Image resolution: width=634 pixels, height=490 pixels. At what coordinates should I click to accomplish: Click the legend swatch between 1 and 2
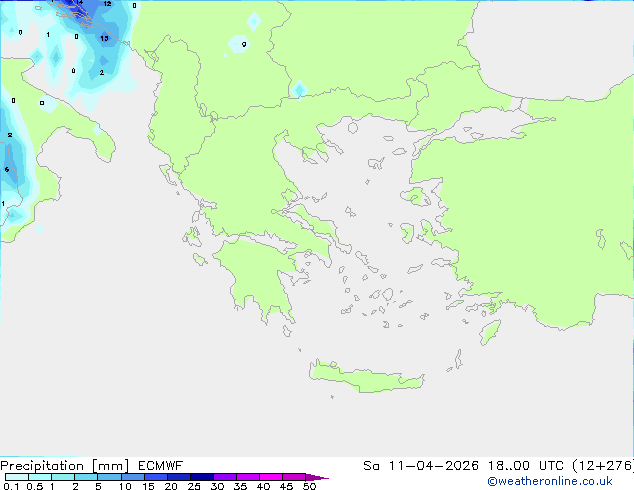[x=63, y=477]
